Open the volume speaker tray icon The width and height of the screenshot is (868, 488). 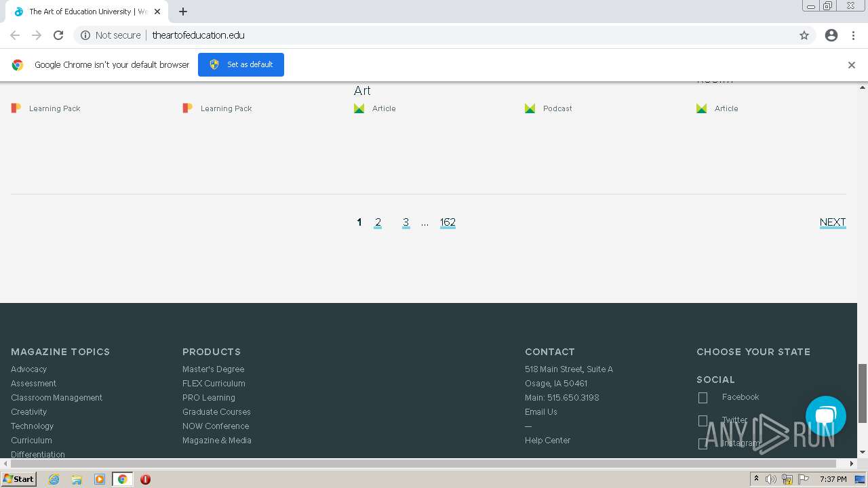click(771, 479)
